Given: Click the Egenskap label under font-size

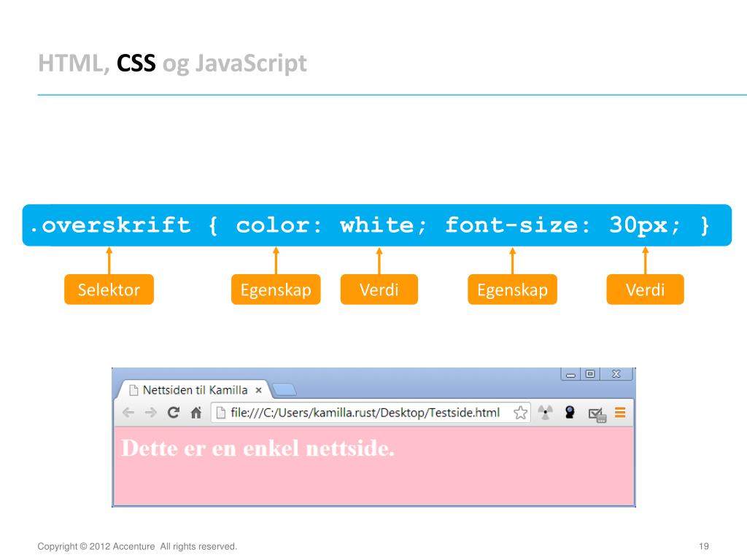Looking at the screenshot, I should click(x=513, y=289).
